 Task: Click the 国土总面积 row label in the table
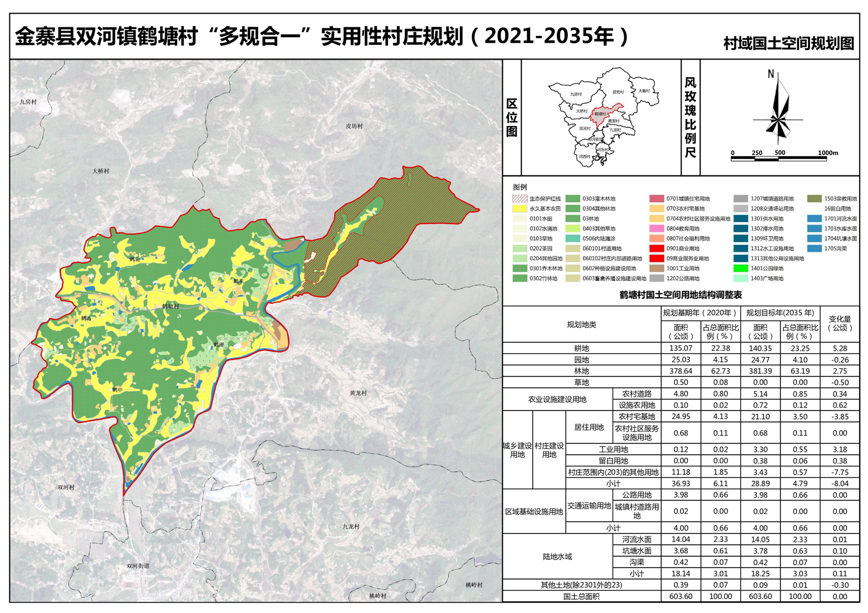tap(582, 597)
